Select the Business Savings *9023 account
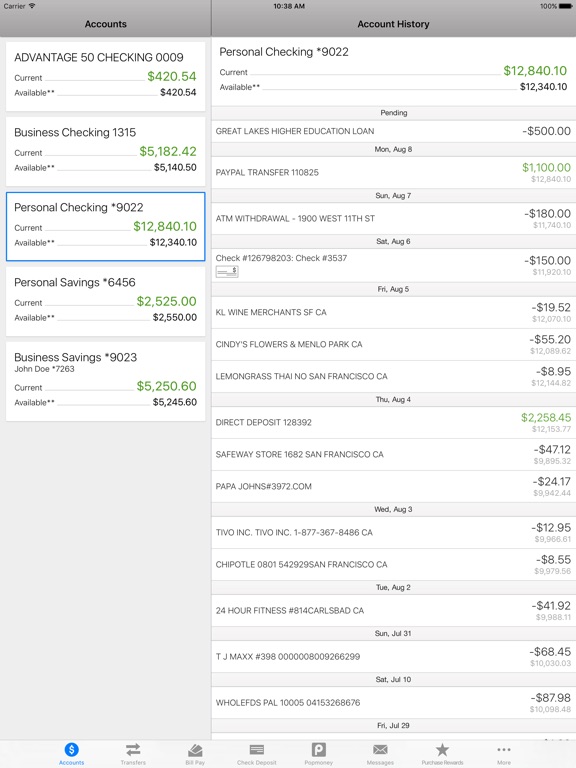The width and height of the screenshot is (576, 768). click(105, 381)
